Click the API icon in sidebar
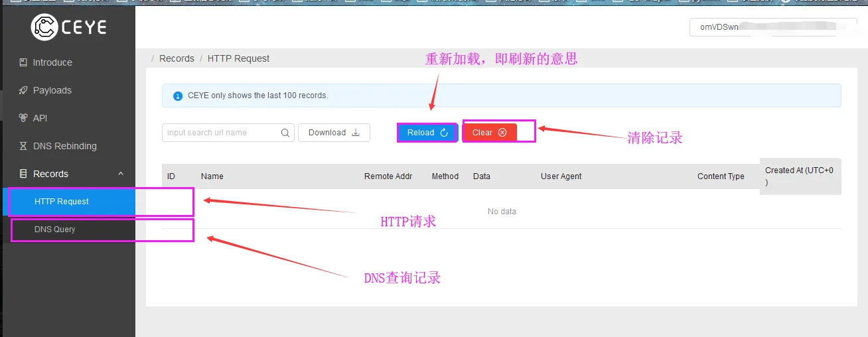The height and width of the screenshot is (337, 868). coord(23,118)
